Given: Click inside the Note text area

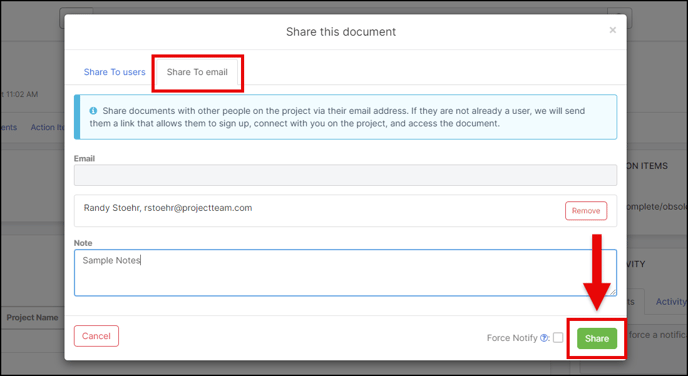Looking at the screenshot, I should click(345, 272).
